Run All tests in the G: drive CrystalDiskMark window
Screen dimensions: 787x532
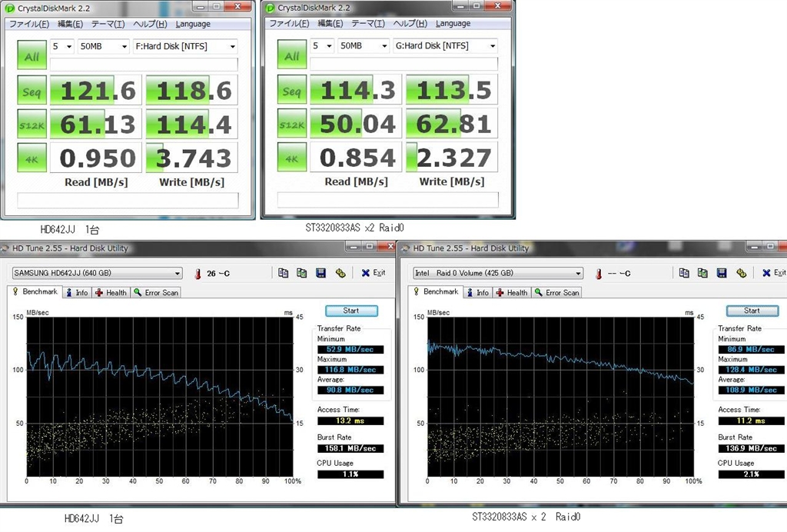[291, 55]
